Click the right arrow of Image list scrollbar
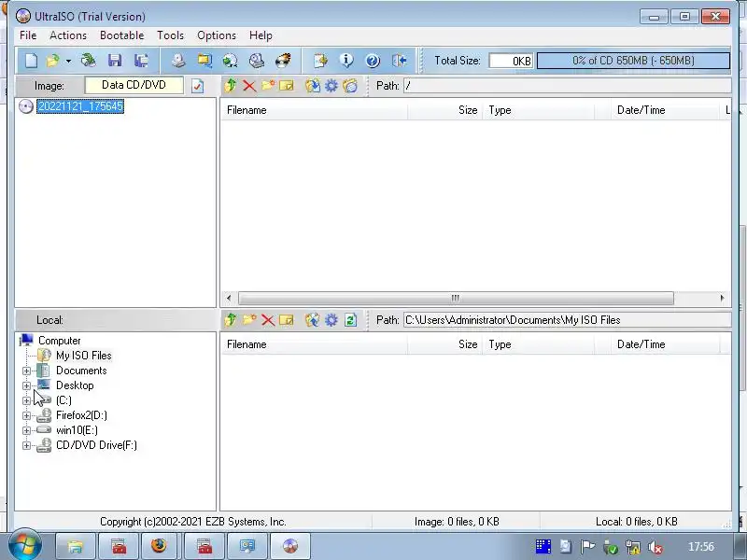747x560 pixels. point(722,298)
